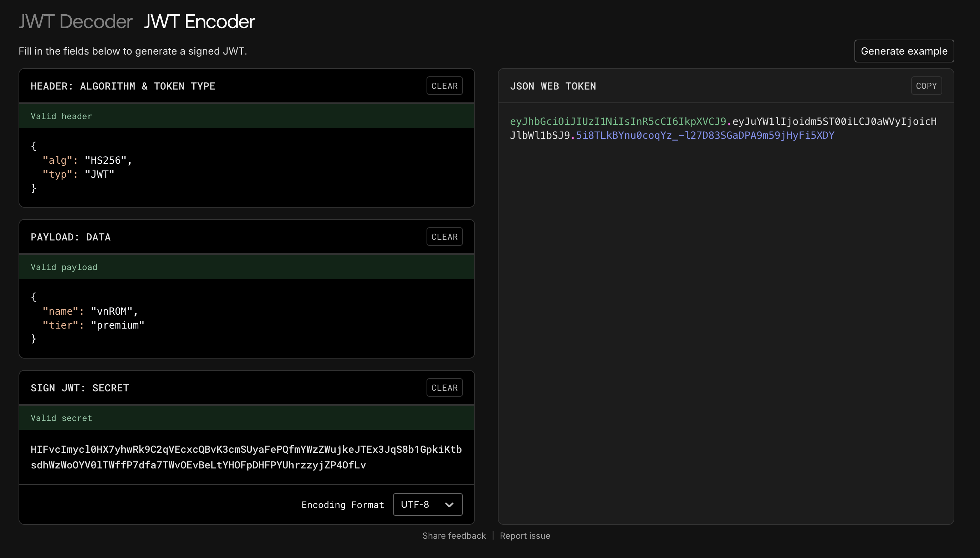Clear the sign JWT secret field
The image size is (980, 558).
(444, 388)
